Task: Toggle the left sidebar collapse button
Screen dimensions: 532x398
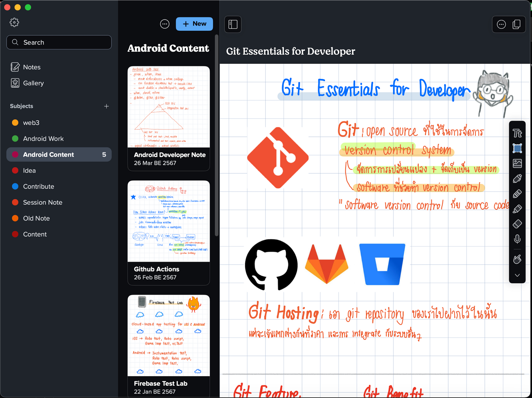Action: click(233, 23)
